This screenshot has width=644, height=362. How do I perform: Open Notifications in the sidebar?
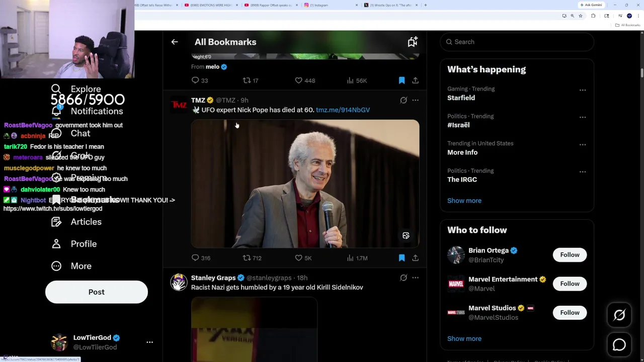pyautogui.click(x=88, y=111)
